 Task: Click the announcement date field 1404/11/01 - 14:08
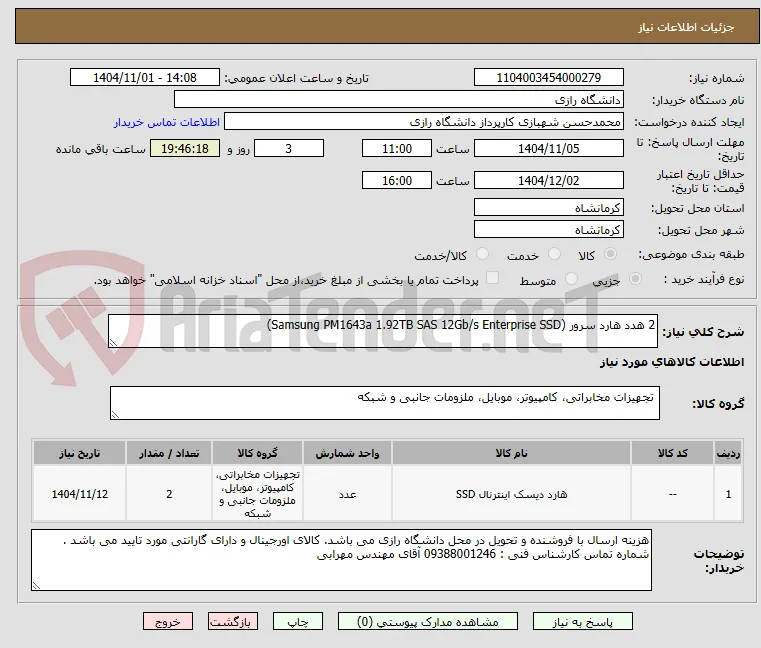(145, 78)
